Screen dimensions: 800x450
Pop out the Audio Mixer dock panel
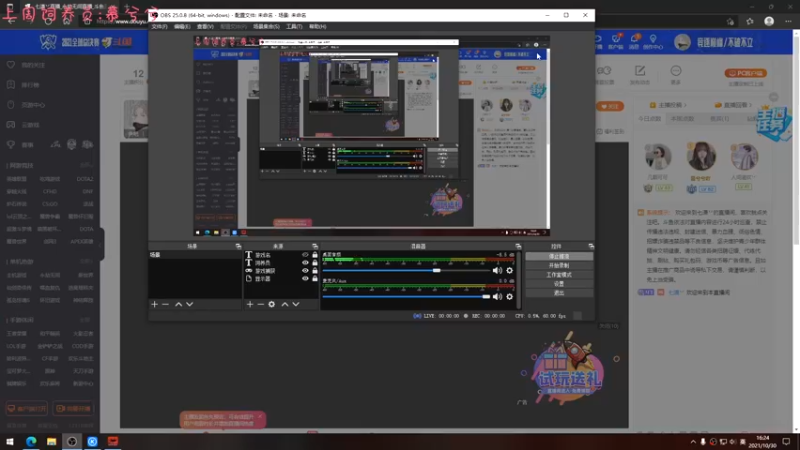(518, 246)
